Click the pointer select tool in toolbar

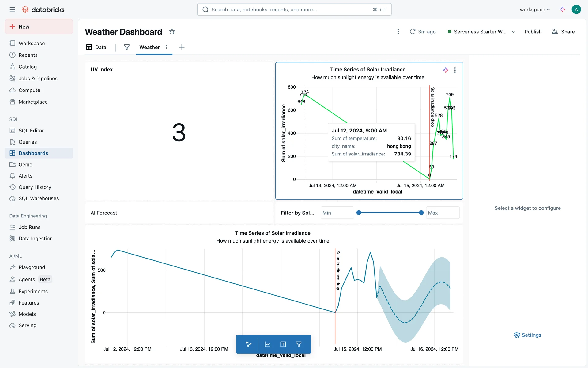[x=248, y=344]
